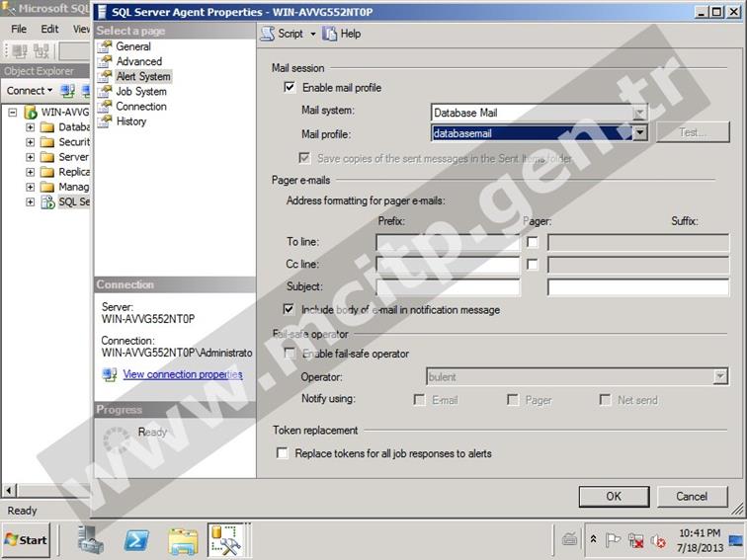
Task: Click the muted volume tray icon
Action: click(x=658, y=540)
